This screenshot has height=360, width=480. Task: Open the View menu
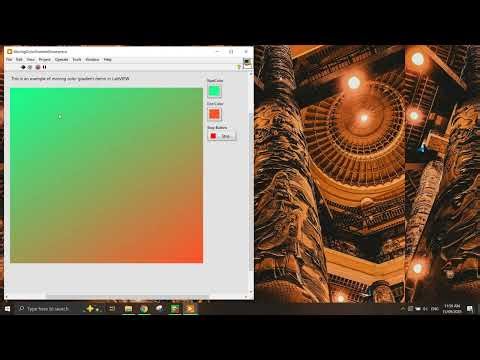(31, 60)
